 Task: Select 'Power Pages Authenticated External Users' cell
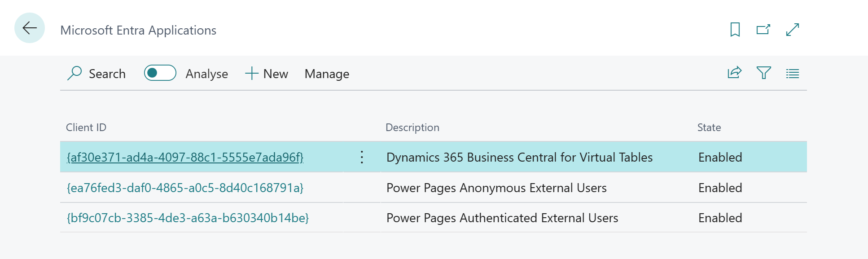click(x=502, y=218)
